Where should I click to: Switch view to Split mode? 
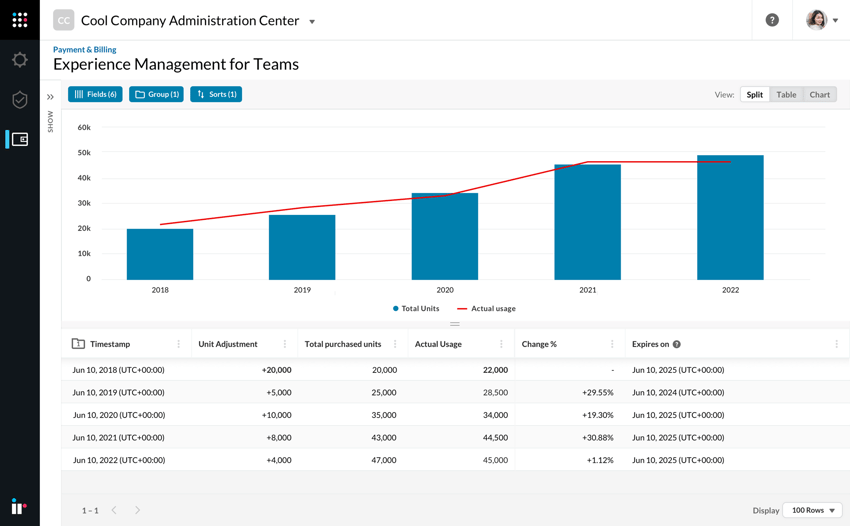coord(754,95)
